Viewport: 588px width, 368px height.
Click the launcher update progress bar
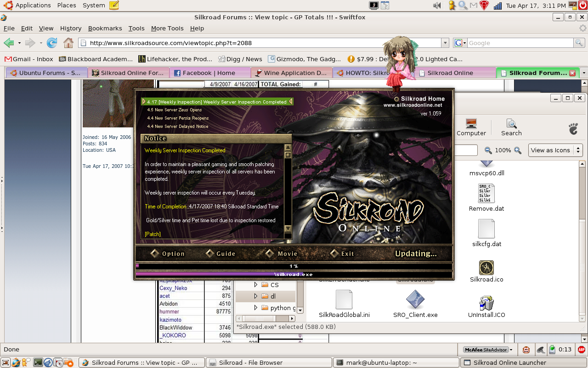[294, 266]
